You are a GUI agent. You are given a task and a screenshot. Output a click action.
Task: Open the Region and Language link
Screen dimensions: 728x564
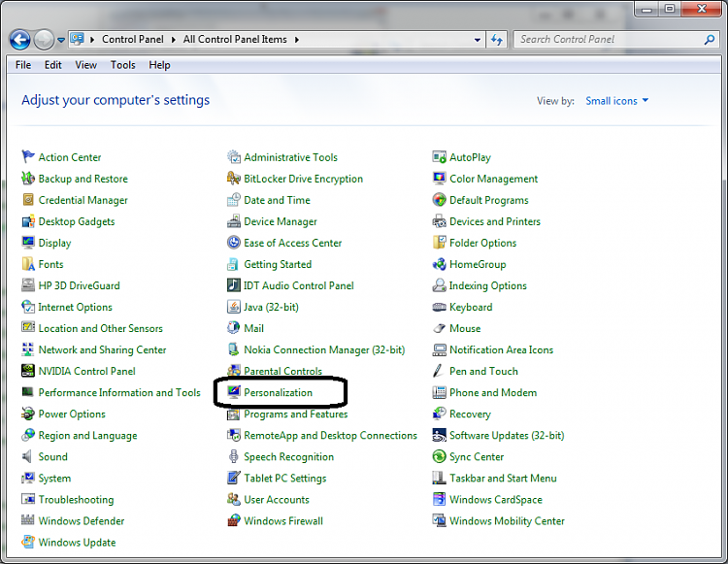pos(87,435)
